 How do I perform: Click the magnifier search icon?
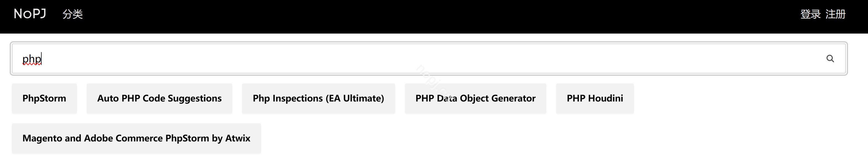(830, 59)
